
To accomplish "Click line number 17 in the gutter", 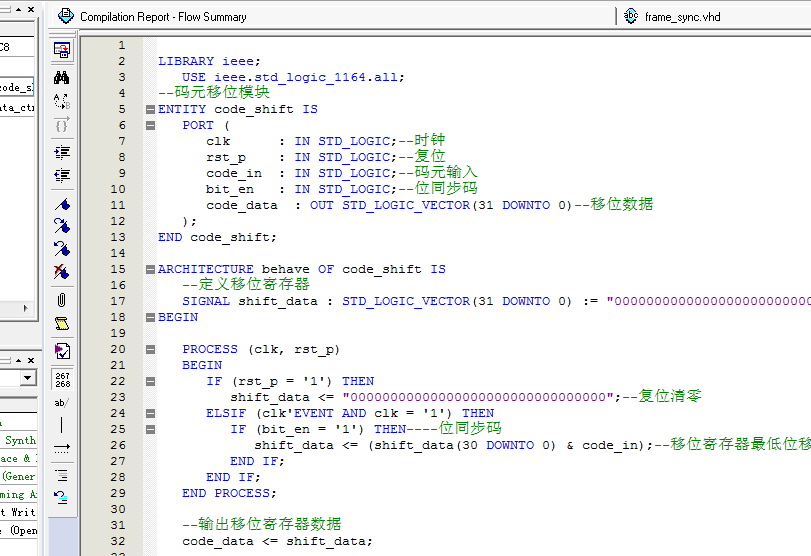I will [121, 301].
